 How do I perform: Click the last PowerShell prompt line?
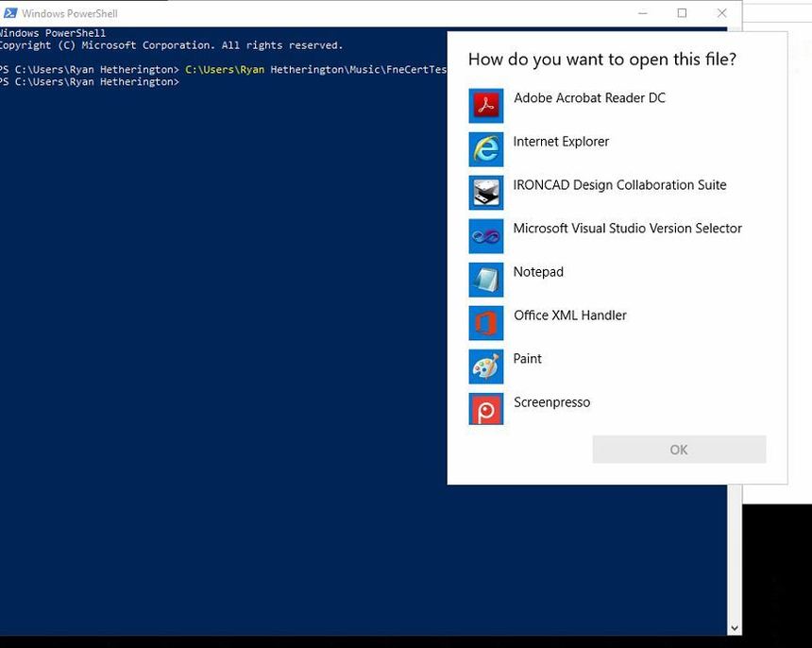[x=90, y=82]
